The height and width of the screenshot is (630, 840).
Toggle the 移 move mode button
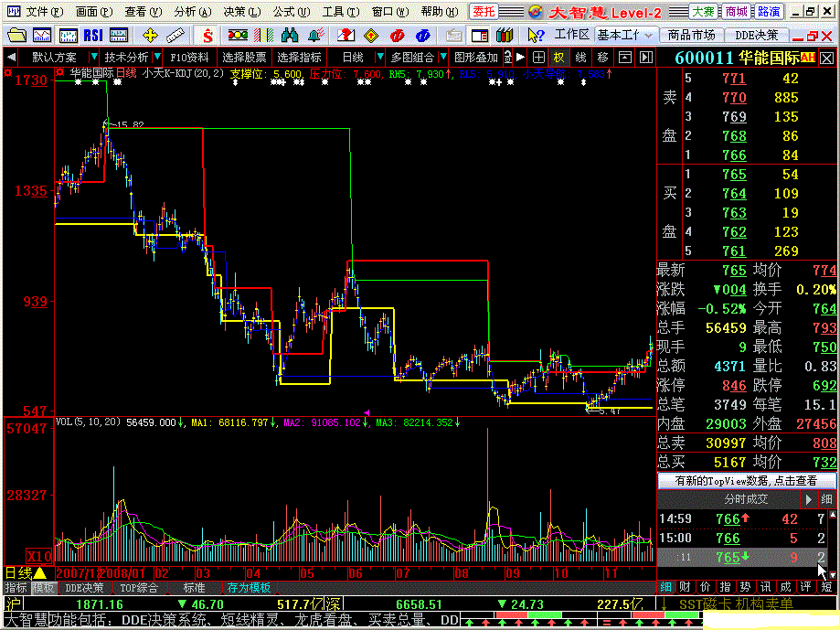(602, 57)
